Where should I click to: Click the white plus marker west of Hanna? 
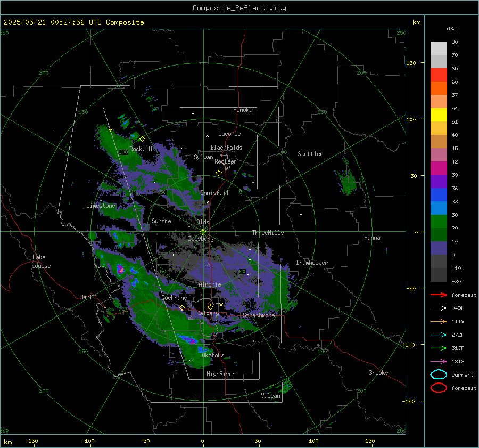301,214
